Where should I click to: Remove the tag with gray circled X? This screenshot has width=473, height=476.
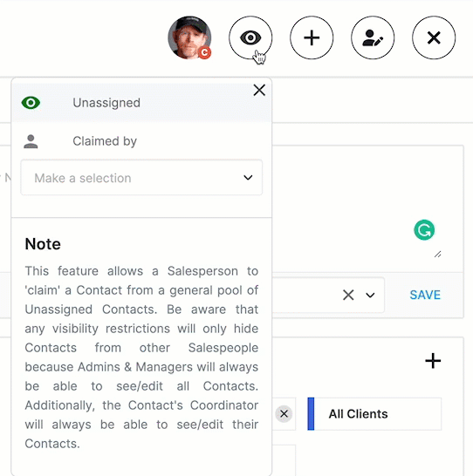pos(284,414)
